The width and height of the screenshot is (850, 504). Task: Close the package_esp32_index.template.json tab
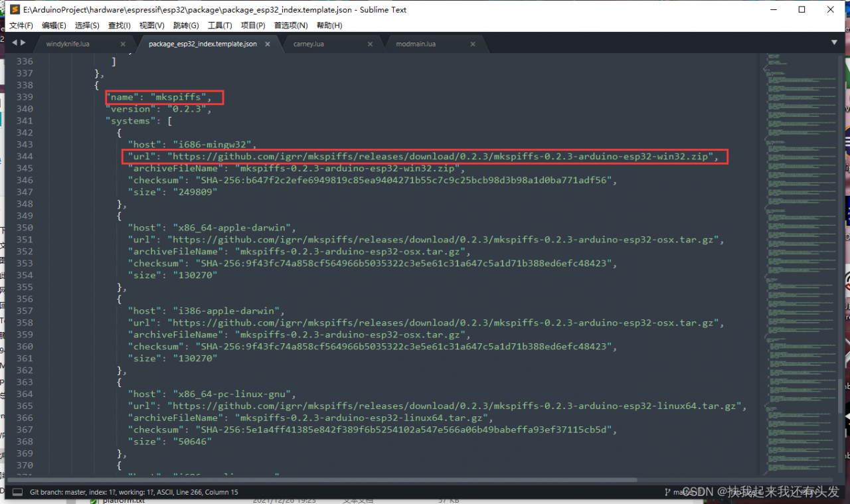click(268, 44)
